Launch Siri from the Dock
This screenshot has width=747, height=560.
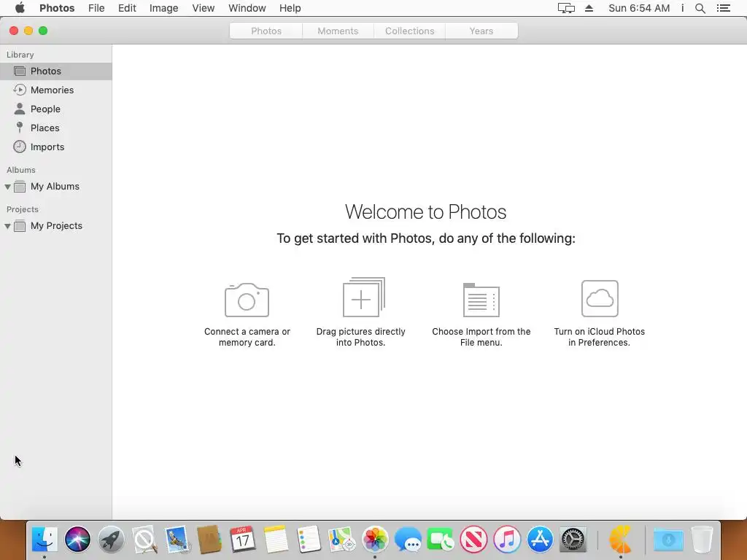(77, 540)
